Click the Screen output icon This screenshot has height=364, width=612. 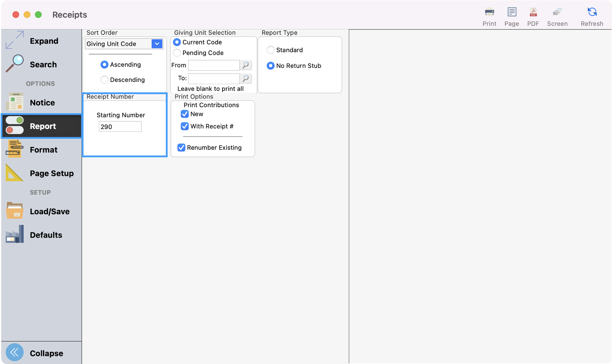coord(557,12)
